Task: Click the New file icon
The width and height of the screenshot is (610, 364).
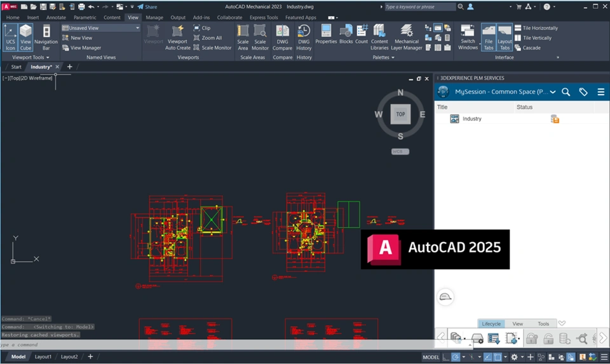Action: click(24, 6)
